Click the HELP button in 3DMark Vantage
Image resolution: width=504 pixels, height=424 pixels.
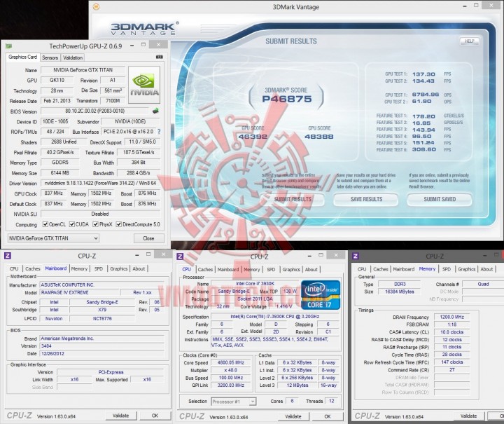tap(469, 41)
